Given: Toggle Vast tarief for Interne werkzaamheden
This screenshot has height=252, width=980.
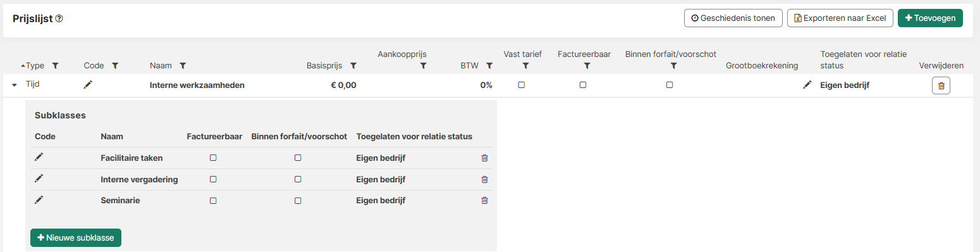Looking at the screenshot, I should coord(522,85).
